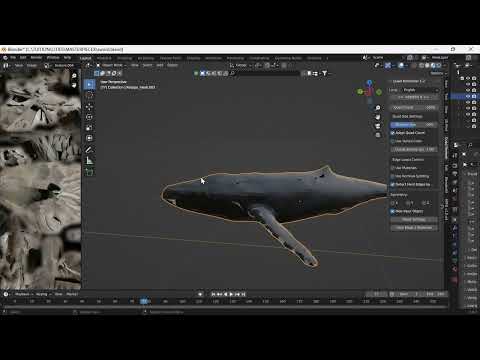The height and width of the screenshot is (360, 480).
Task: Switch to wireframe viewport shading icon
Action: pos(422,66)
